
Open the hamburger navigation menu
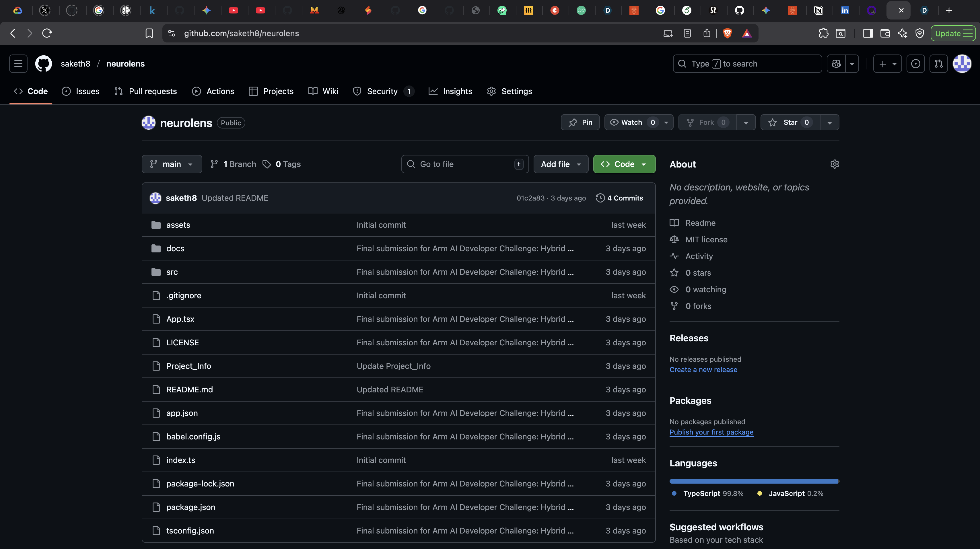pyautogui.click(x=18, y=64)
